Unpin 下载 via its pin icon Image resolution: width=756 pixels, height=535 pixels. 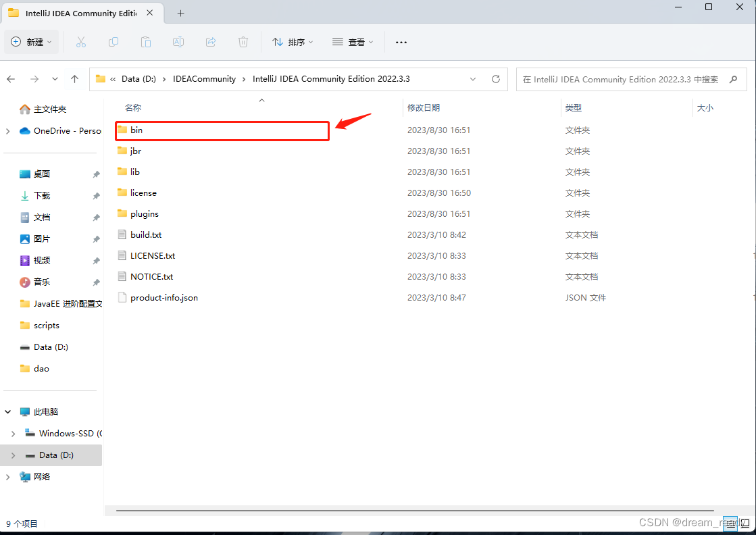pyautogui.click(x=96, y=196)
